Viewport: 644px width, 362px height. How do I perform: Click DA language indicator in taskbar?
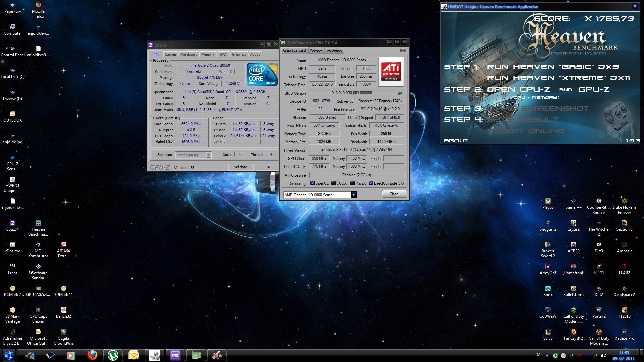pos(538,355)
